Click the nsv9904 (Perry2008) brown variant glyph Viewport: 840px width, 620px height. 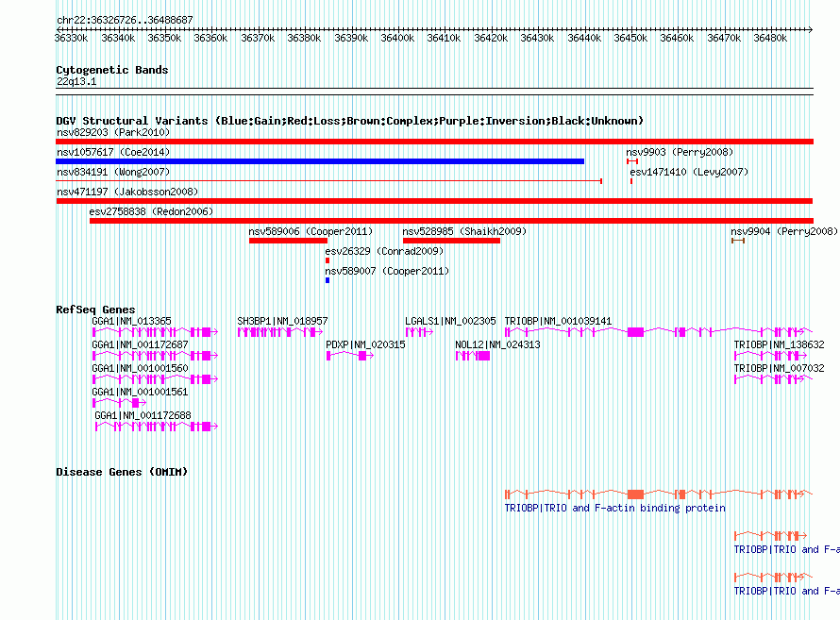pyautogui.click(x=738, y=241)
